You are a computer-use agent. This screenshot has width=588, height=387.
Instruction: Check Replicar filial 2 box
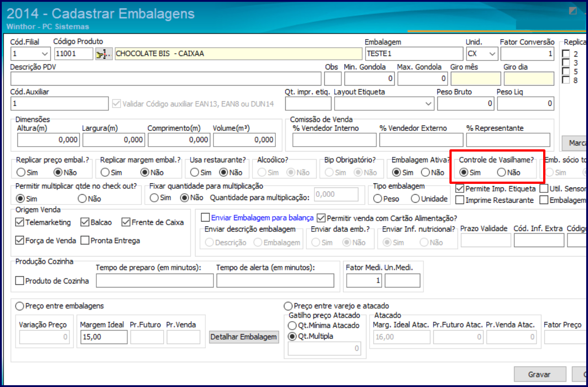click(x=566, y=54)
